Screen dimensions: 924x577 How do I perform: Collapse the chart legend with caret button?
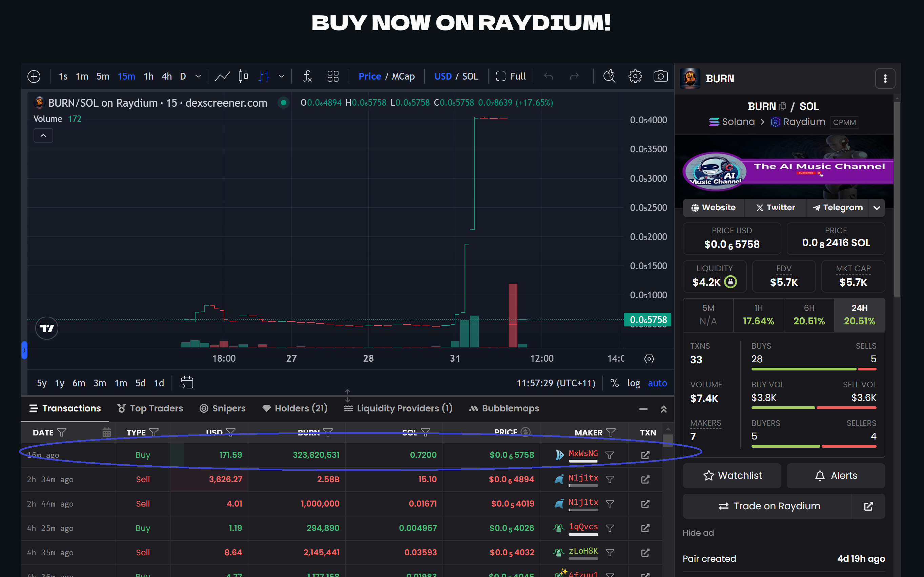(x=43, y=135)
